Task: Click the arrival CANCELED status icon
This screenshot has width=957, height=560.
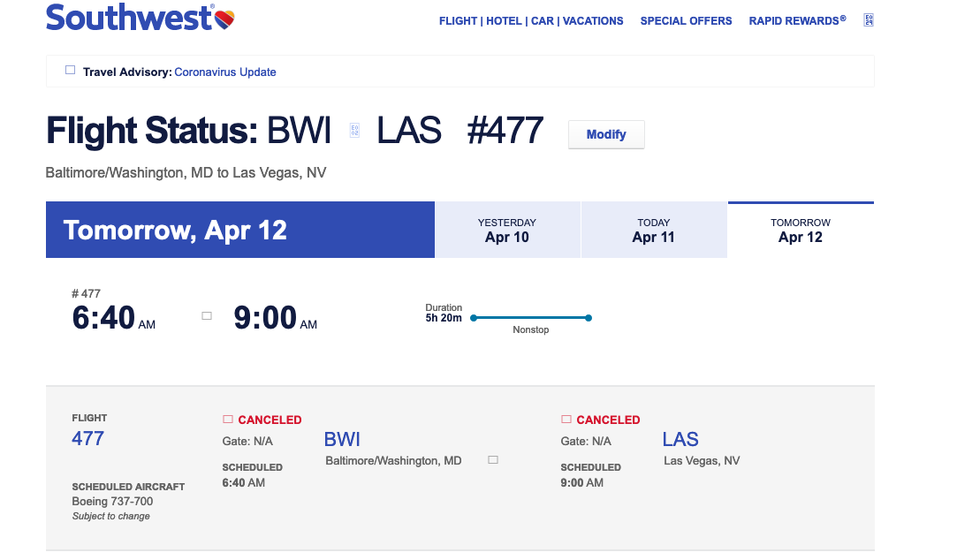Action: pos(566,420)
